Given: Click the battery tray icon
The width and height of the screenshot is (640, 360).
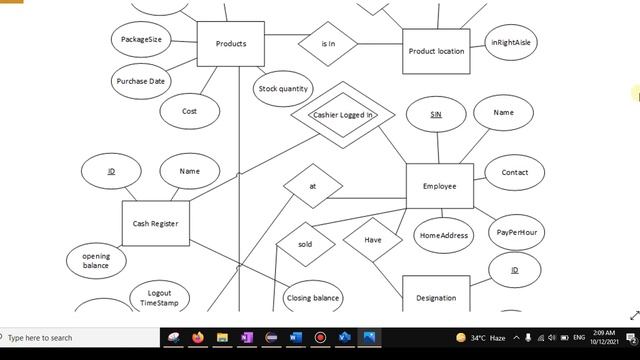Looking at the screenshot, I should tap(565, 338).
